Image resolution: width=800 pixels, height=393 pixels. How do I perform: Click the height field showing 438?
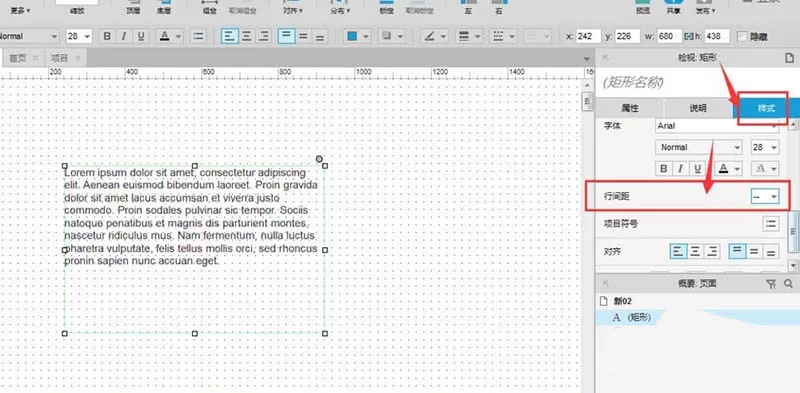[x=717, y=36]
